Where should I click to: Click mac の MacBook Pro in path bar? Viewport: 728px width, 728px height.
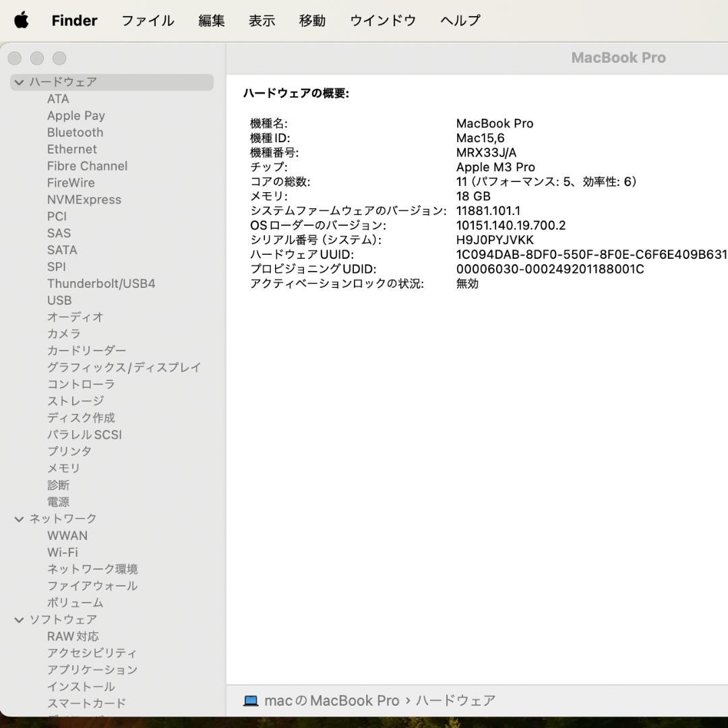pos(332,700)
